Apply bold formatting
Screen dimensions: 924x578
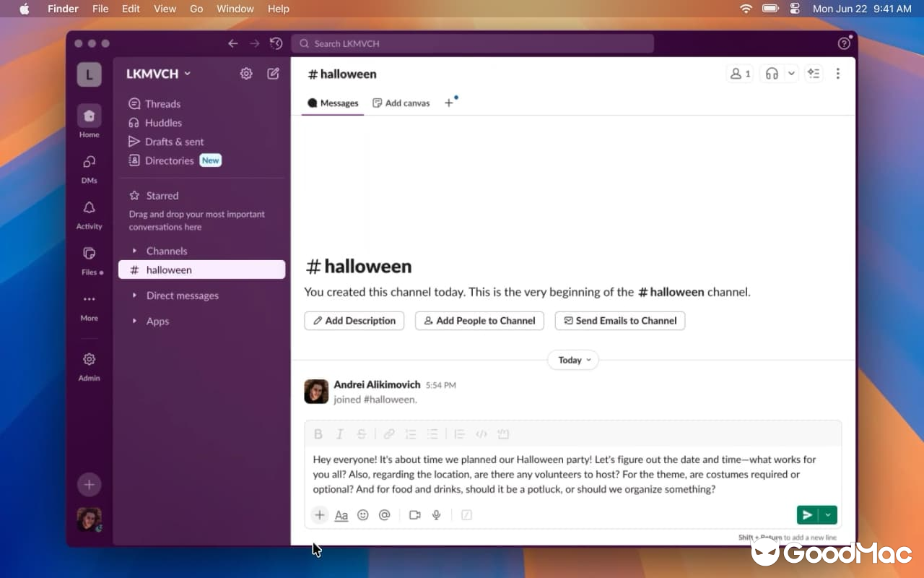click(318, 434)
